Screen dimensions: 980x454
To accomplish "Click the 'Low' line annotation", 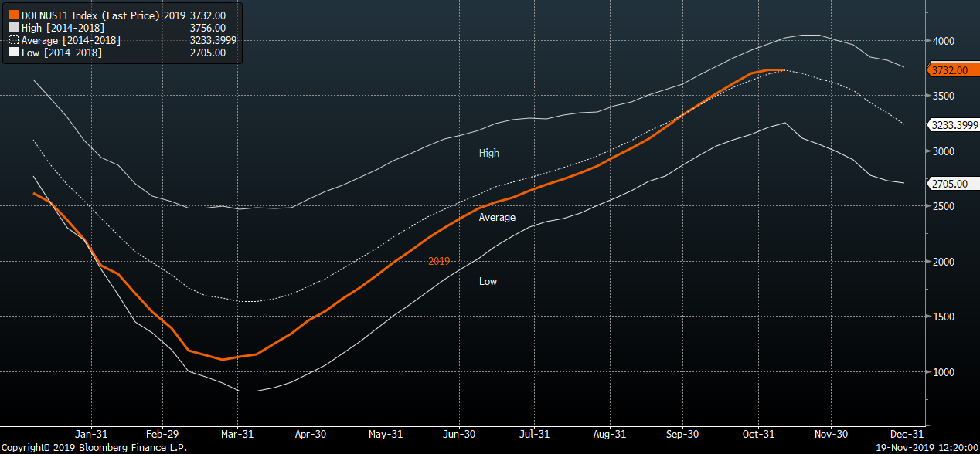I will [488, 282].
